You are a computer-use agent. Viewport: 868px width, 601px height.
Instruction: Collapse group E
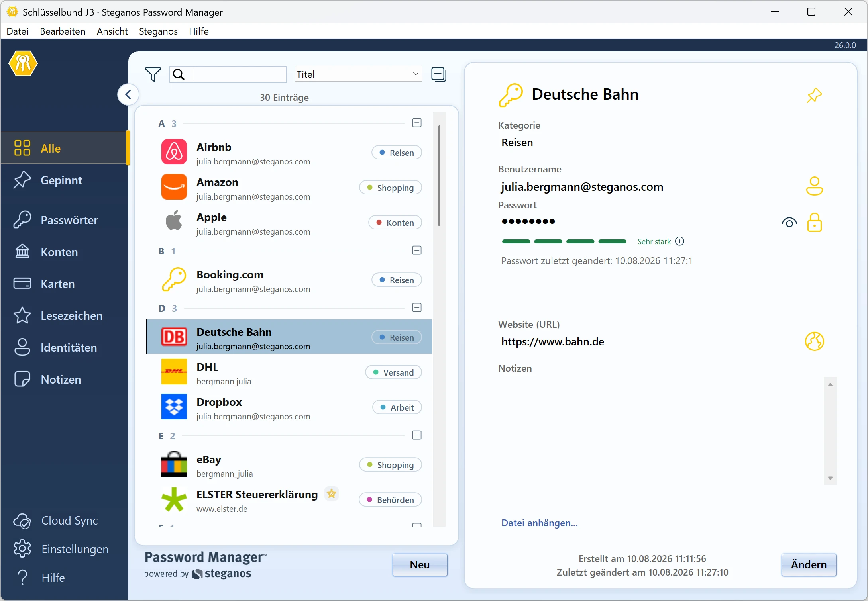click(x=417, y=435)
